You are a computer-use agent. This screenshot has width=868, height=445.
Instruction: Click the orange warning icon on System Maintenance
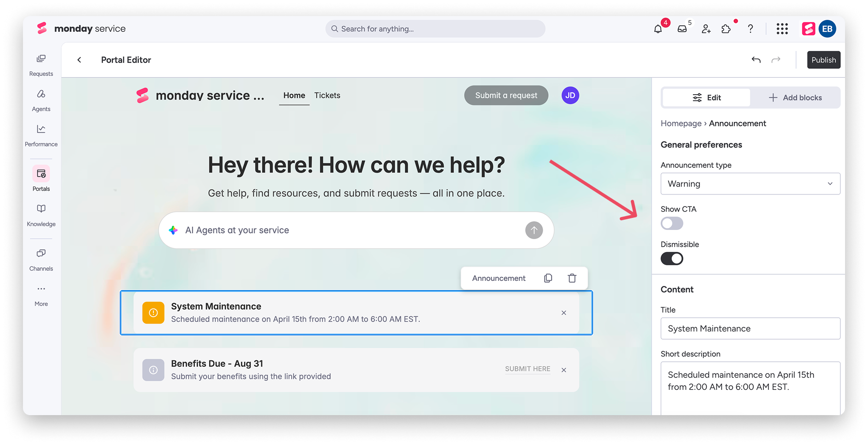[153, 313]
